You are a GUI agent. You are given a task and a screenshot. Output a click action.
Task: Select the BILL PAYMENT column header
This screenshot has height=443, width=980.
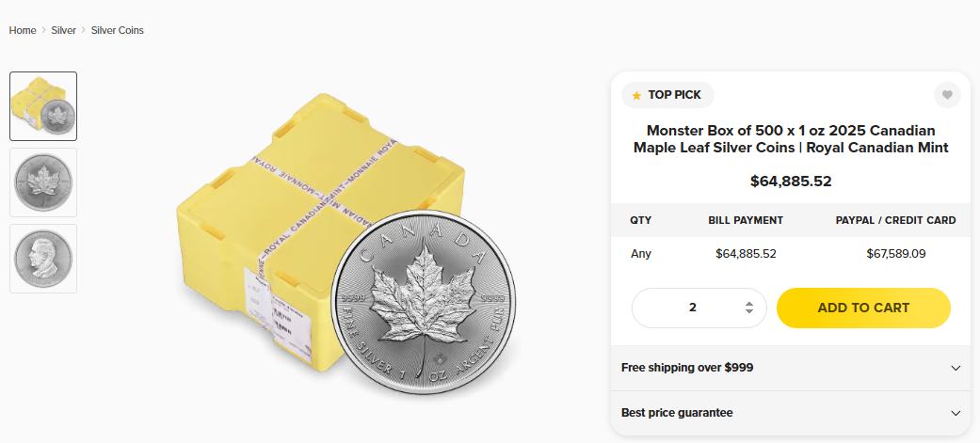point(746,220)
